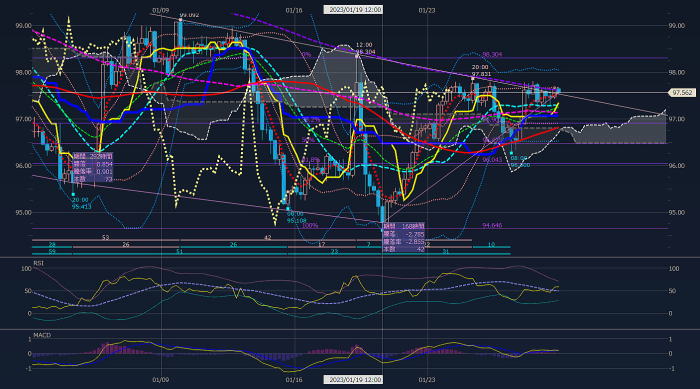
Task: Select the 99.092 high price label
Action: click(x=190, y=15)
